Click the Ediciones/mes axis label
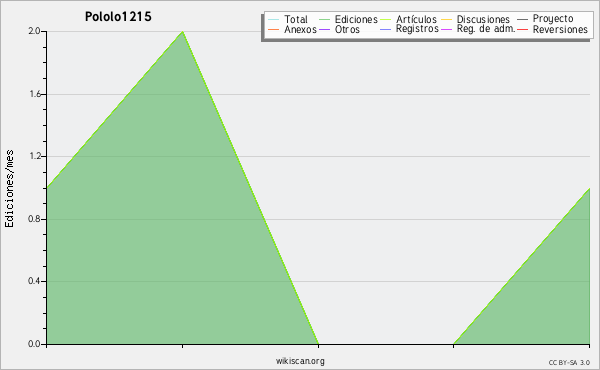 9,189
